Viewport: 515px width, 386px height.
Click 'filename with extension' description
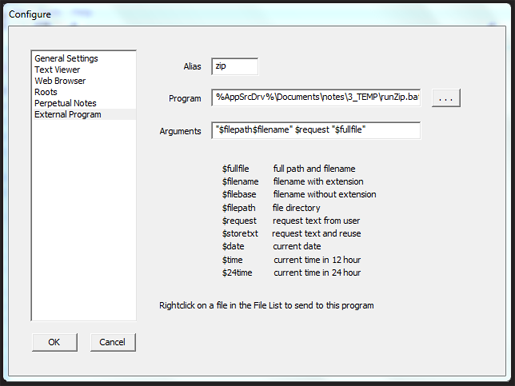pos(318,182)
